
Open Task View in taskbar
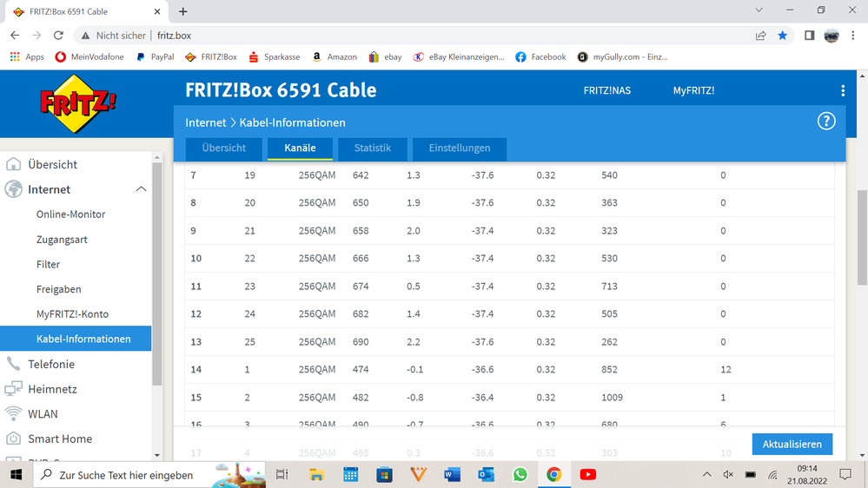(282, 474)
